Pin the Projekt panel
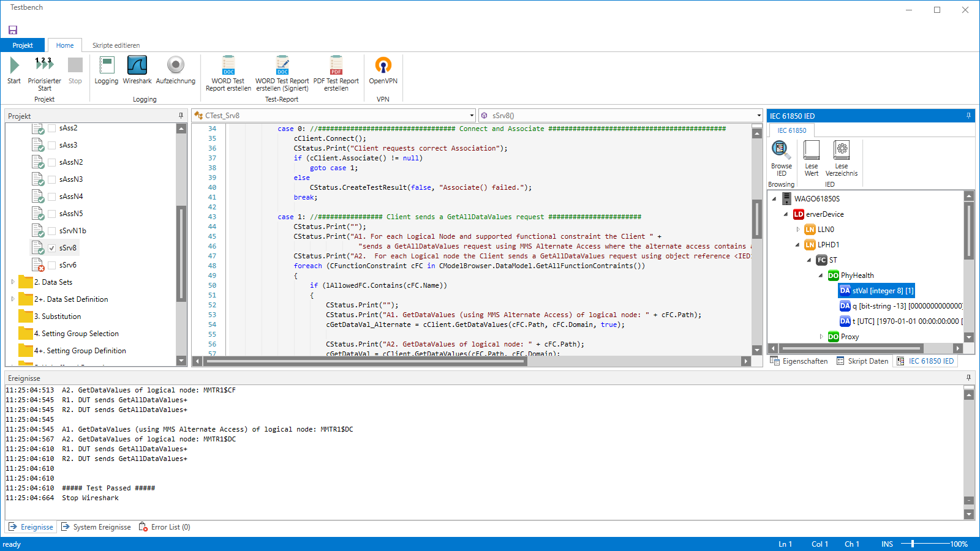980x551 pixels. click(x=181, y=116)
